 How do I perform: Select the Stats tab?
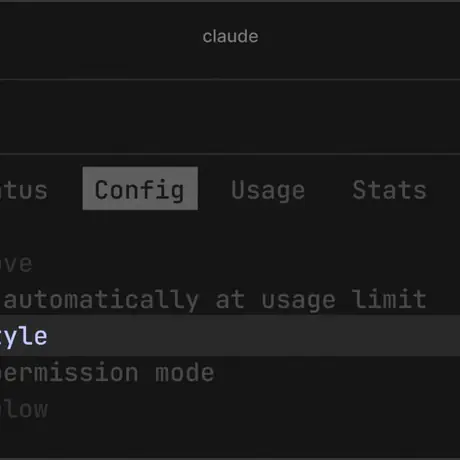(389, 190)
